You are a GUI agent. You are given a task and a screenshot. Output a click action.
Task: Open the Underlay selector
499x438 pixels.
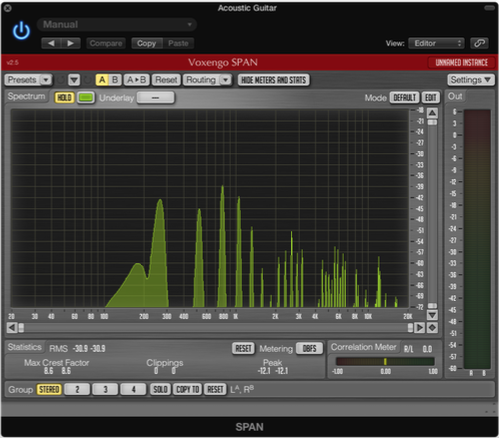click(x=156, y=98)
